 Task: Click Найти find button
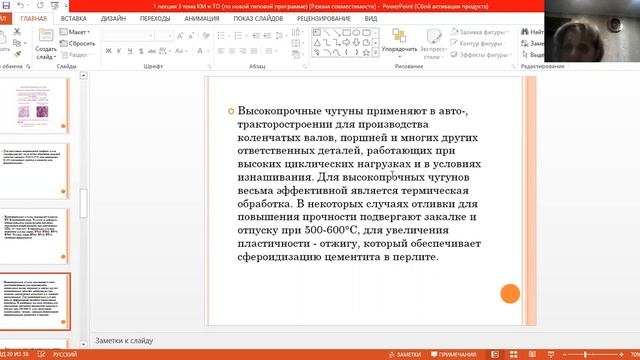coord(533,32)
